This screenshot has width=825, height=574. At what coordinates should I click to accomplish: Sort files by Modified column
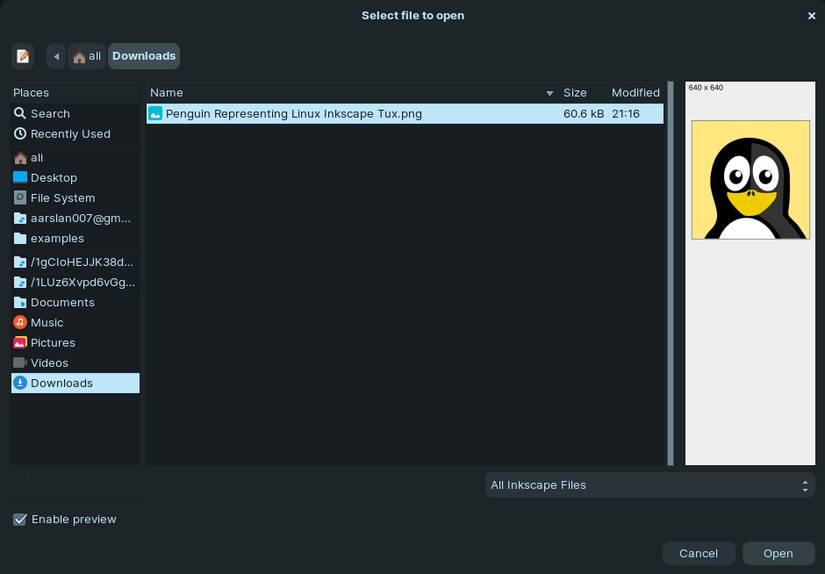click(635, 93)
